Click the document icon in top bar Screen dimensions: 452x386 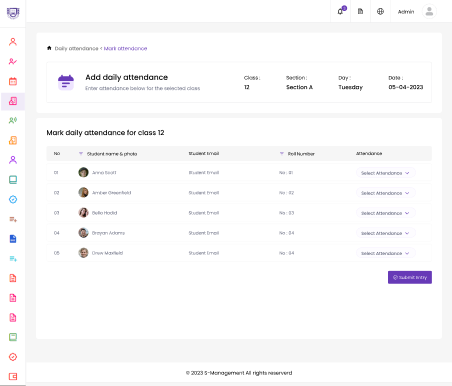[360, 12]
